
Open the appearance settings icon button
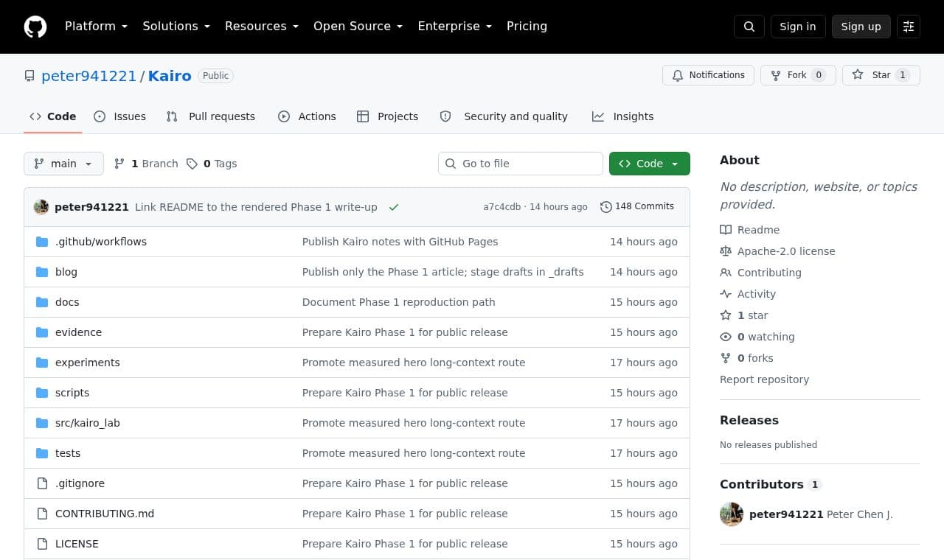[x=909, y=27]
